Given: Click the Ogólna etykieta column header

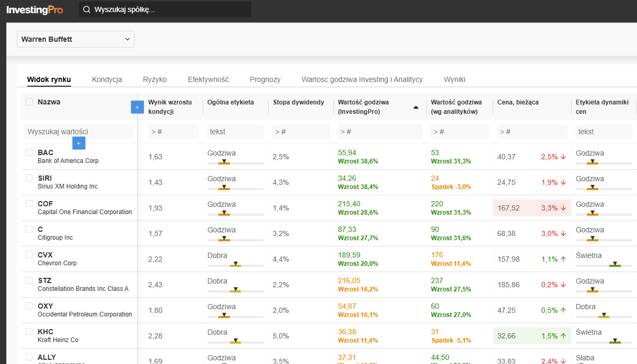Looking at the screenshot, I should pos(230,102).
